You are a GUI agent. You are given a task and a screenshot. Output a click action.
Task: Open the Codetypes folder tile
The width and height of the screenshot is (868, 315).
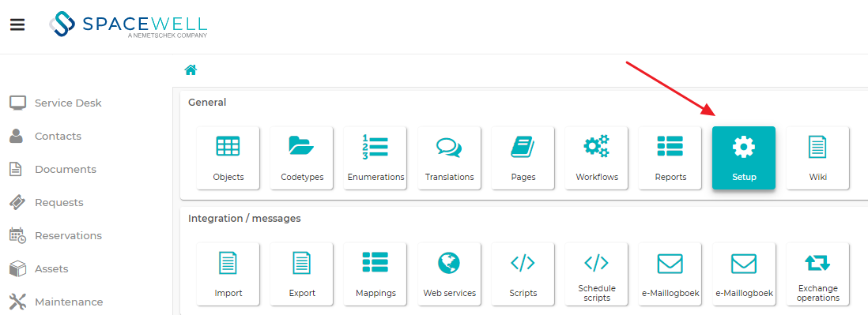point(302,158)
